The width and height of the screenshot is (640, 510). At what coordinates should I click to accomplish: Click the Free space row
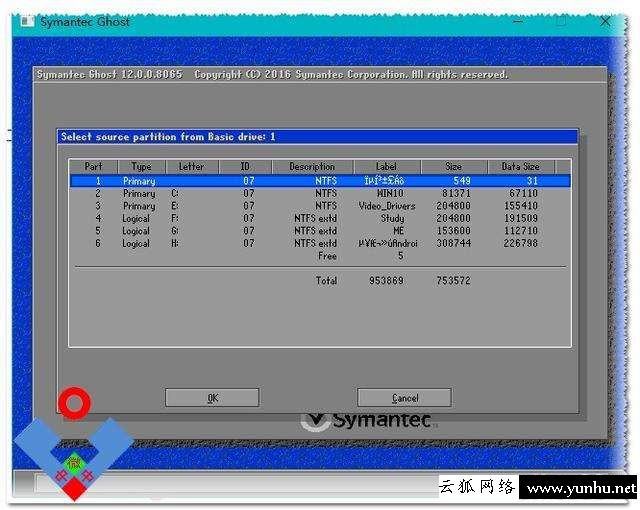[x=320, y=256]
